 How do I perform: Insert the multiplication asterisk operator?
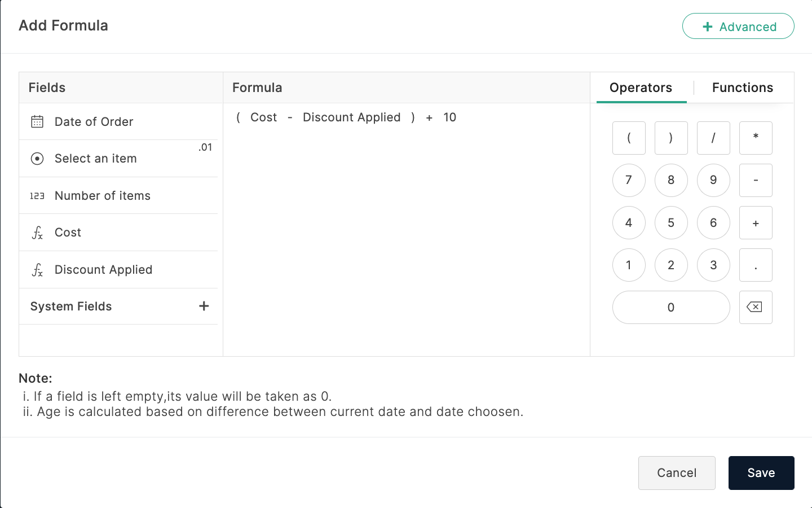pos(756,138)
